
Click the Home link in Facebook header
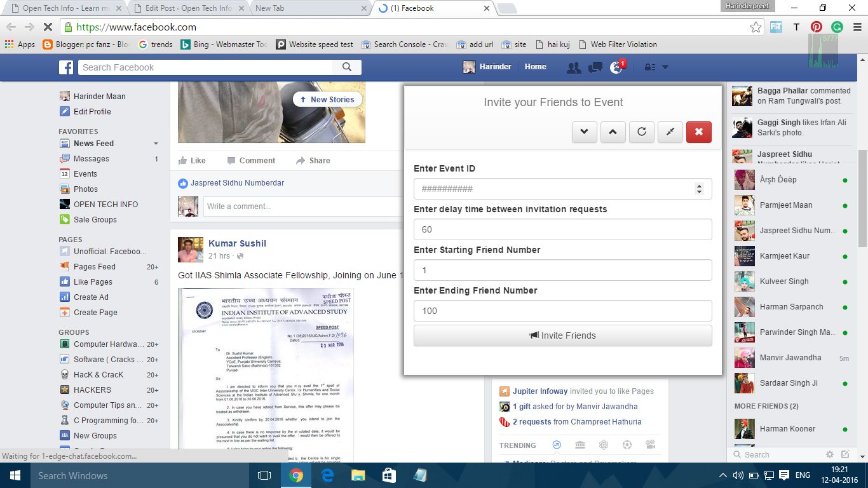(535, 67)
